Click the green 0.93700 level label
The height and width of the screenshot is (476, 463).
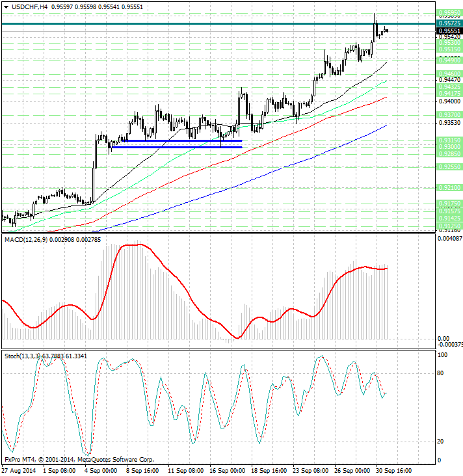point(449,114)
